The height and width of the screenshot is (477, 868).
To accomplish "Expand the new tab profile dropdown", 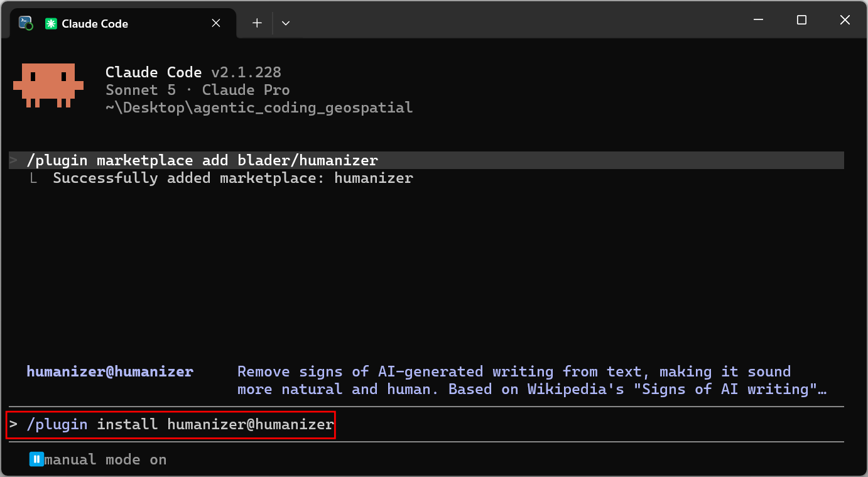I will pos(286,23).
